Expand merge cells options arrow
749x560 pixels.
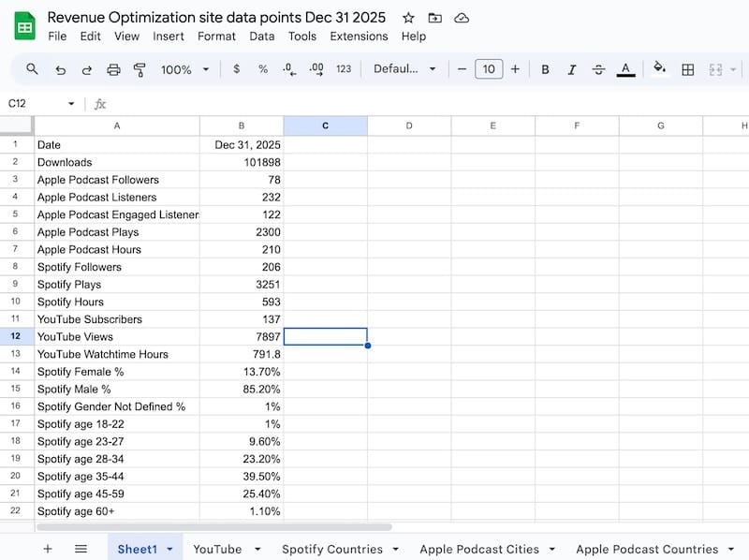click(733, 69)
